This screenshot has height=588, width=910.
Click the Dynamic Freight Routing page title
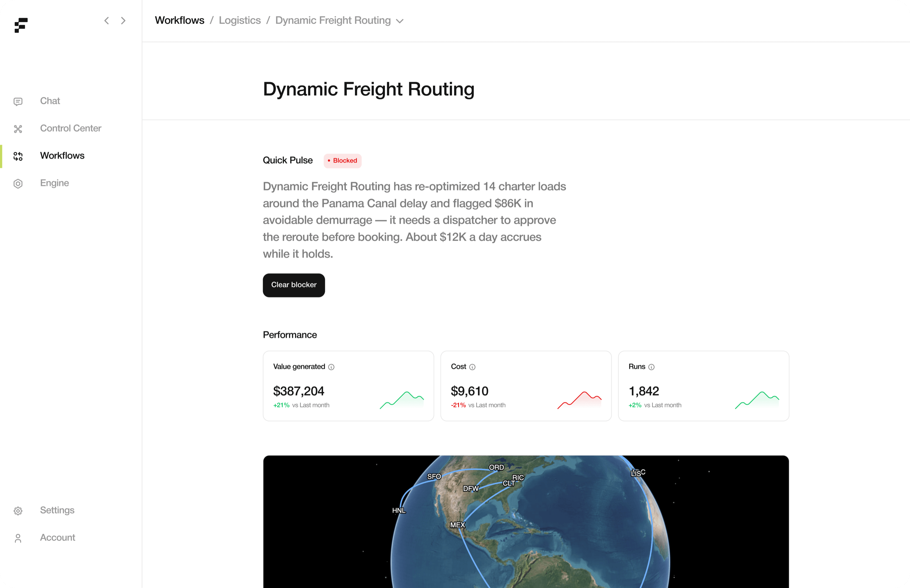pos(369,90)
